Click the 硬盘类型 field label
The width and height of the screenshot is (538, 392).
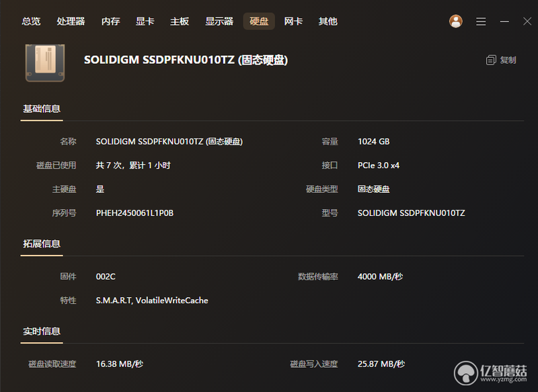click(x=322, y=190)
